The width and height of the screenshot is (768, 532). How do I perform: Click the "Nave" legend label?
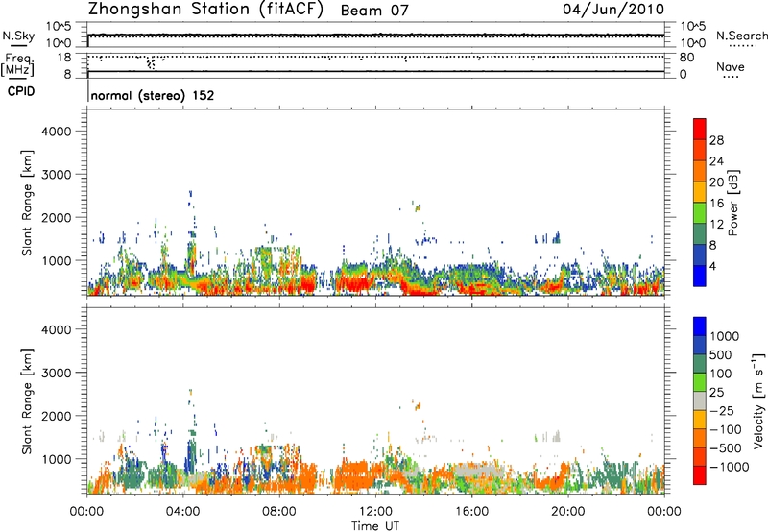coord(731,66)
